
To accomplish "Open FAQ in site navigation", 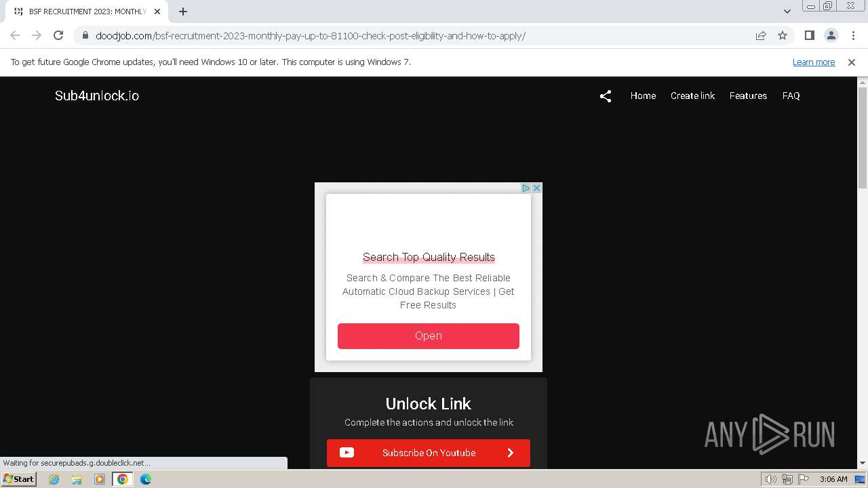I will point(791,96).
